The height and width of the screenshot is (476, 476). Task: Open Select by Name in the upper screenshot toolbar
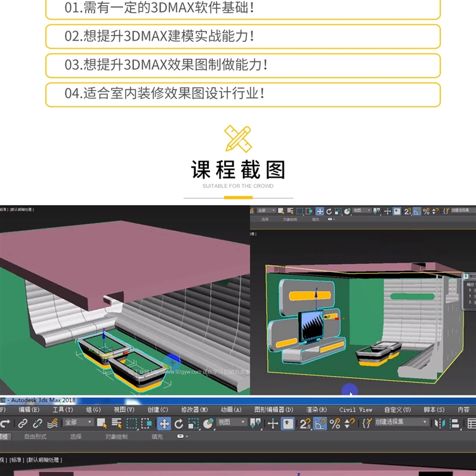tap(290, 211)
